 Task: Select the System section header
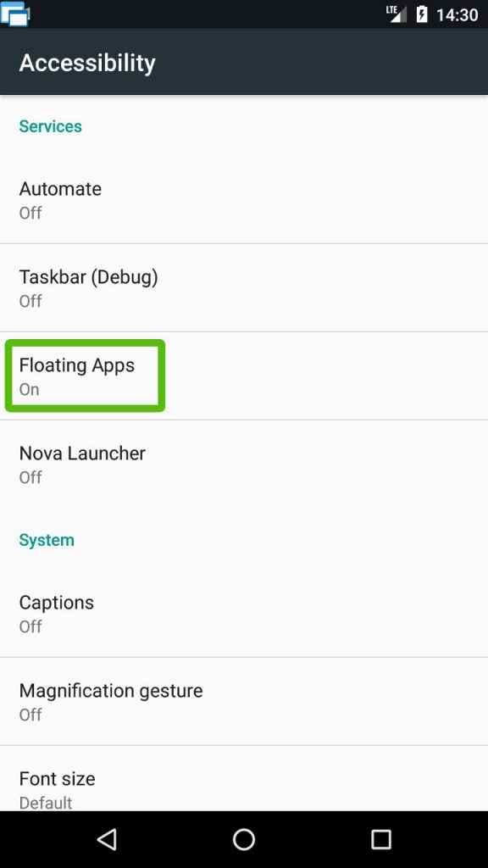(x=47, y=539)
